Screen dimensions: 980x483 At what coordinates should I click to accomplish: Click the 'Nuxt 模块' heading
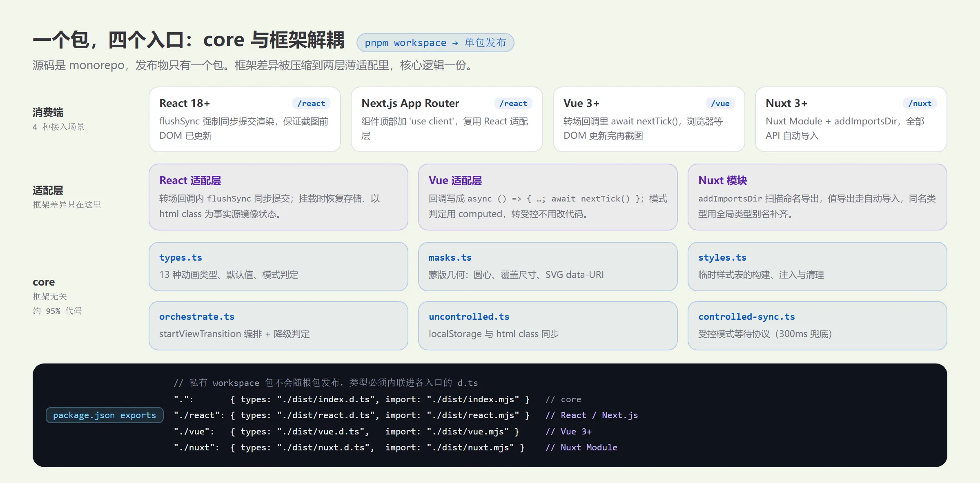coord(723,180)
